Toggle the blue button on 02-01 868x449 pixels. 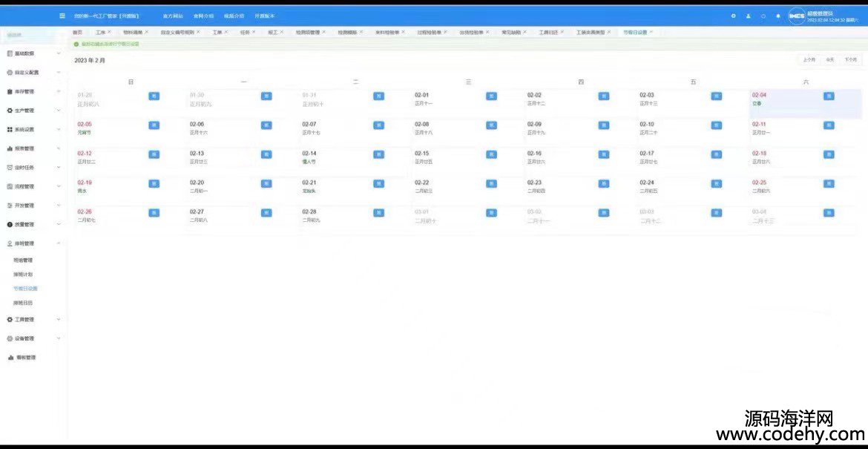click(x=492, y=96)
